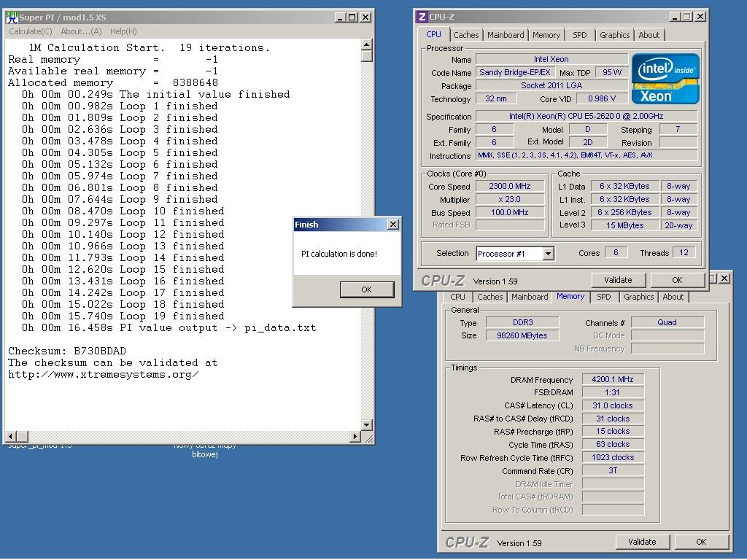
Task: Switch to About tab in CPU-Z Memory window
Action: pos(673,297)
